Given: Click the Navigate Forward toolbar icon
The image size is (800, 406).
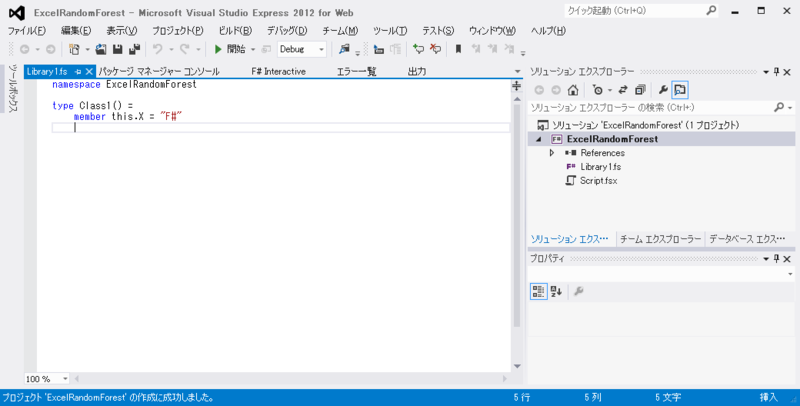Looking at the screenshot, I should pos(51,49).
